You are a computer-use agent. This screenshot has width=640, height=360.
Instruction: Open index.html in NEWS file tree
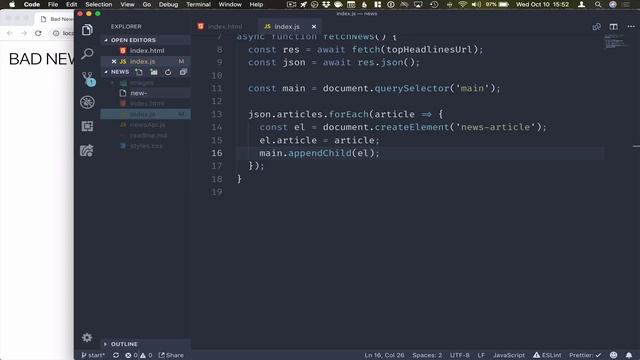coord(146,103)
